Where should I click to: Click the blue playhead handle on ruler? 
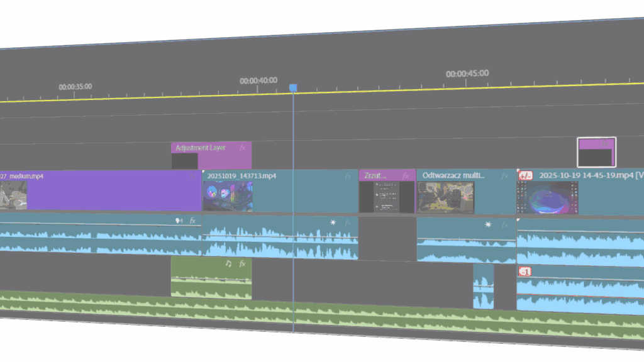click(293, 89)
